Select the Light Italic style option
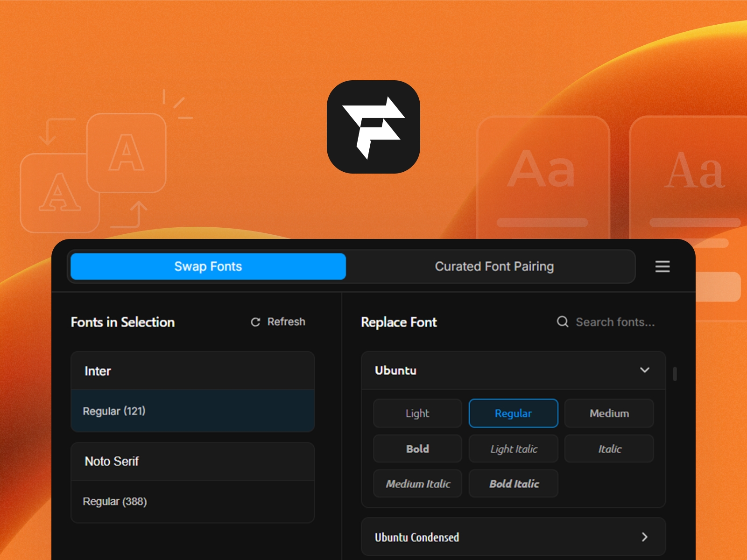 click(513, 448)
